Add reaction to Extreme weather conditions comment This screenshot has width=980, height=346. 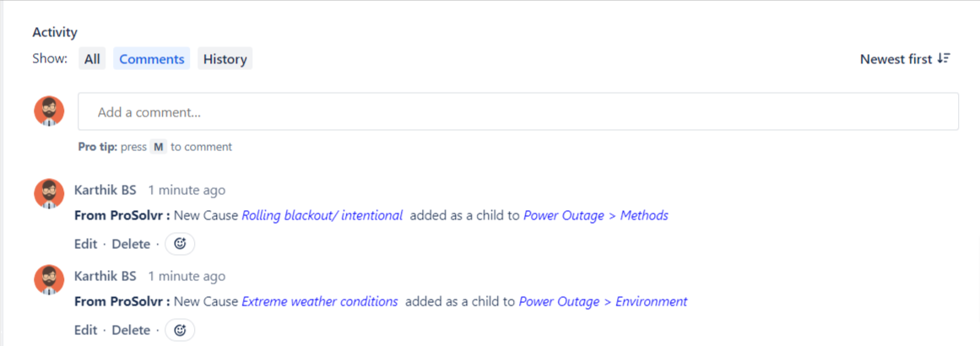[180, 330]
